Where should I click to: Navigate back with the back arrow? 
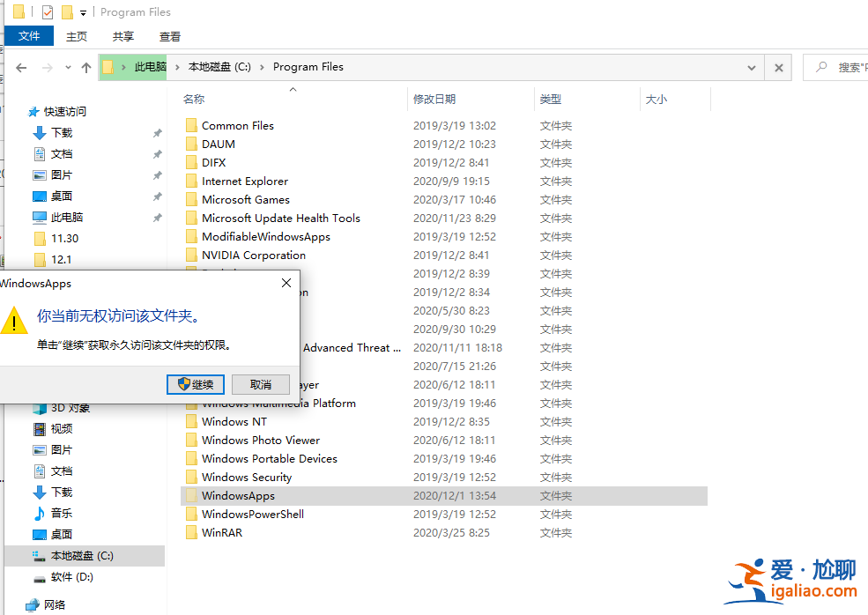pyautogui.click(x=20, y=67)
